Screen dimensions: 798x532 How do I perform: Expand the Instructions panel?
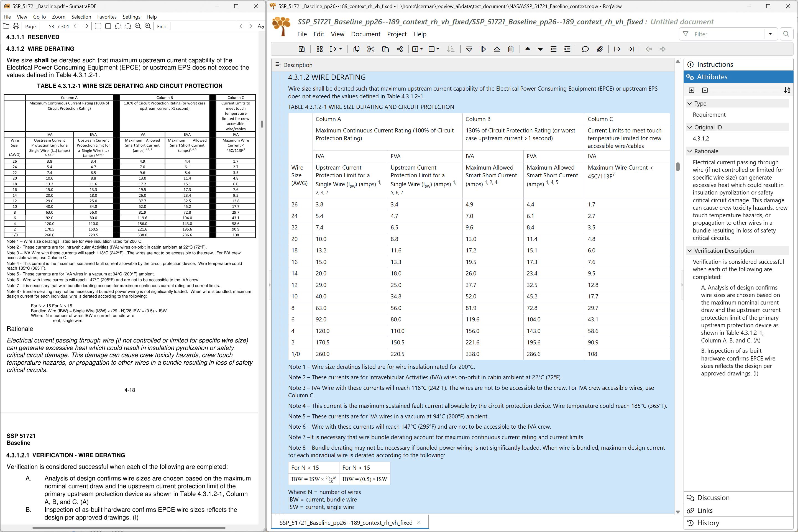[x=738, y=65]
